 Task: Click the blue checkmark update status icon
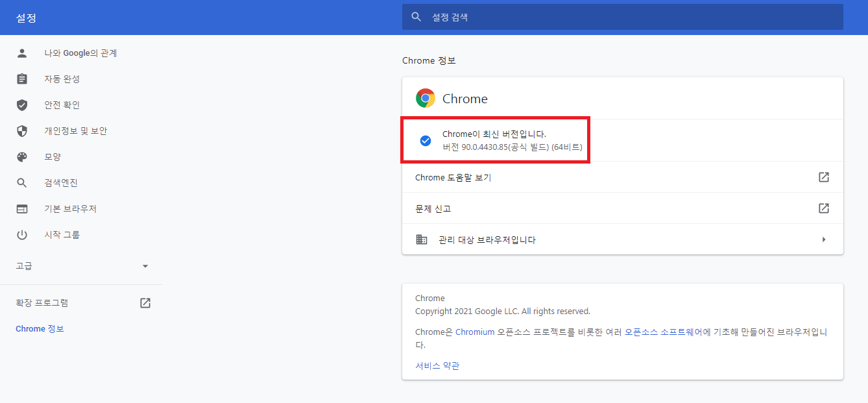click(426, 141)
